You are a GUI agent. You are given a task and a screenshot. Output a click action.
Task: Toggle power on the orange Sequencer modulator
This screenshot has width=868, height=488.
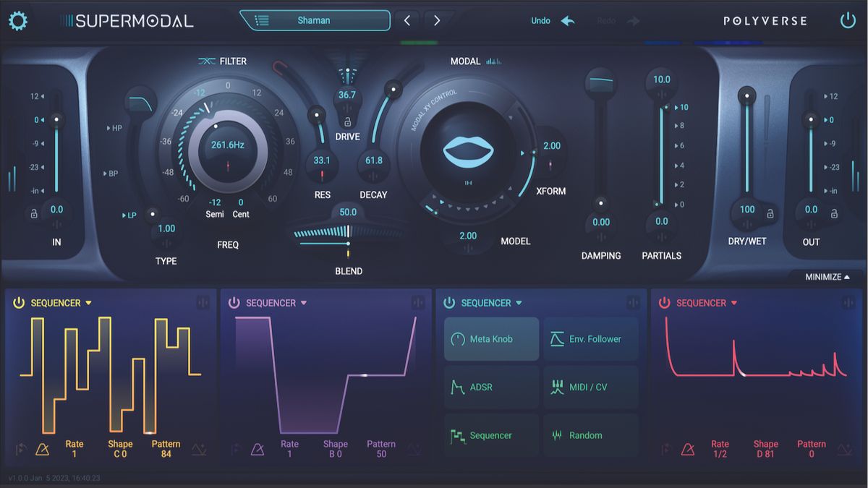pyautogui.click(x=18, y=303)
